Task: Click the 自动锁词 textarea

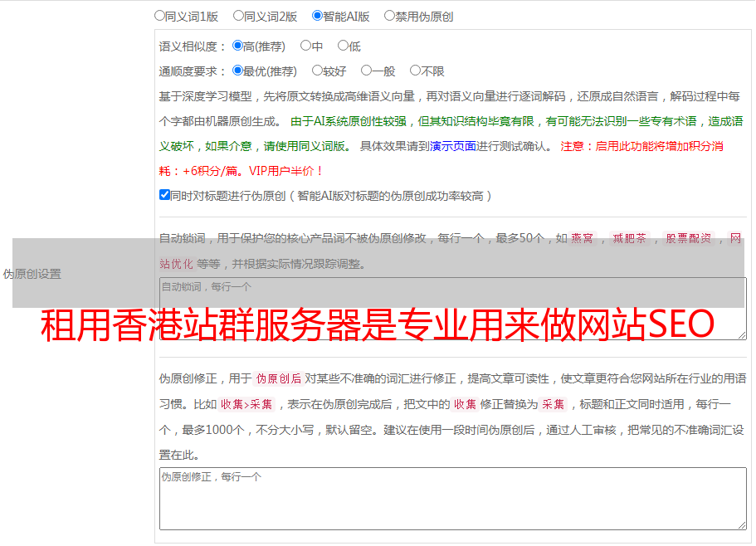Action: coord(453,309)
